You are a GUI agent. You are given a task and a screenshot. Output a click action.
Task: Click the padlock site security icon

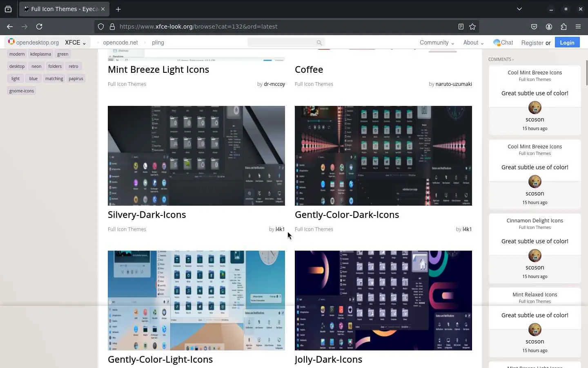click(112, 27)
